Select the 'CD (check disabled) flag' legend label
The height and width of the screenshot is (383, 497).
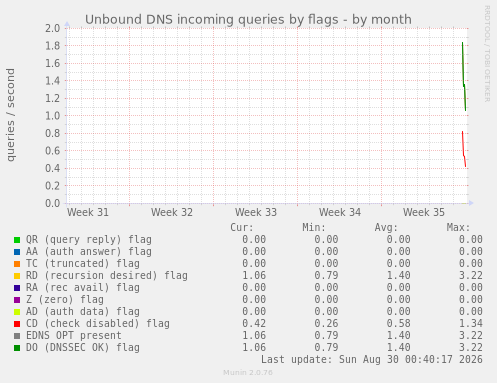pyautogui.click(x=98, y=324)
